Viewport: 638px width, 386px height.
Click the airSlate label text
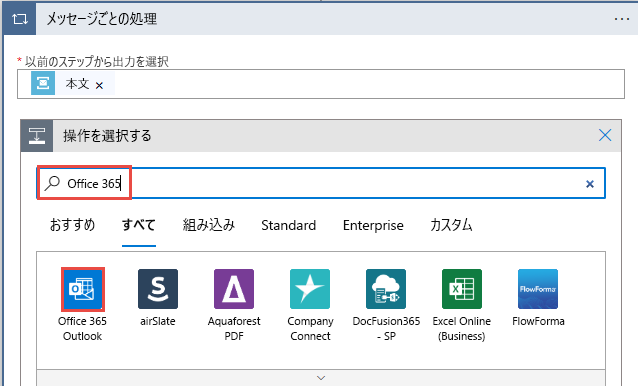pyautogui.click(x=158, y=321)
